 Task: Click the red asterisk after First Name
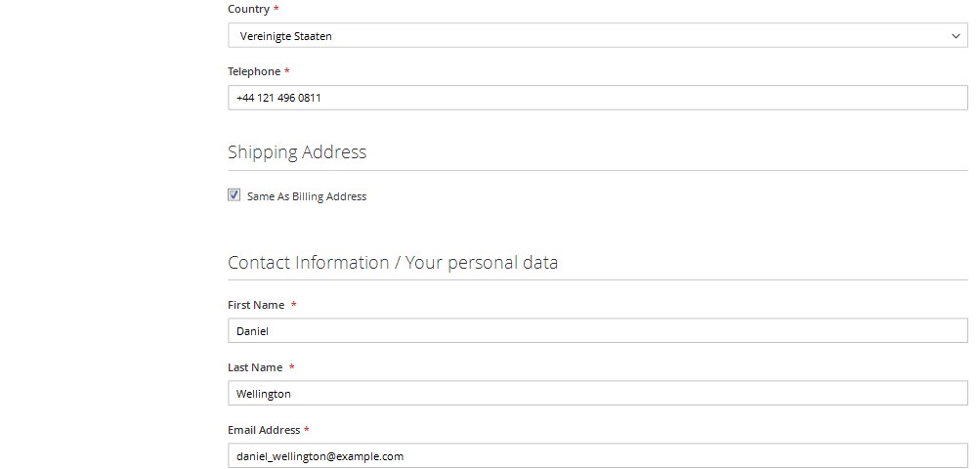tap(294, 304)
